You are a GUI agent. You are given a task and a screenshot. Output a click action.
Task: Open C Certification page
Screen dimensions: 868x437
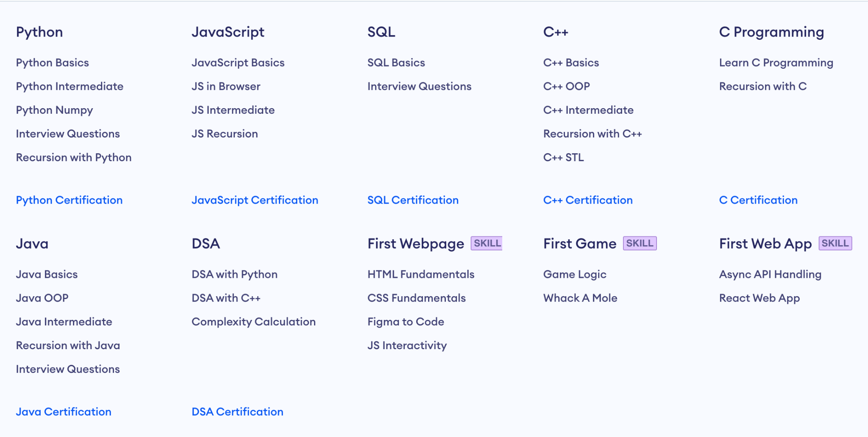pos(758,200)
